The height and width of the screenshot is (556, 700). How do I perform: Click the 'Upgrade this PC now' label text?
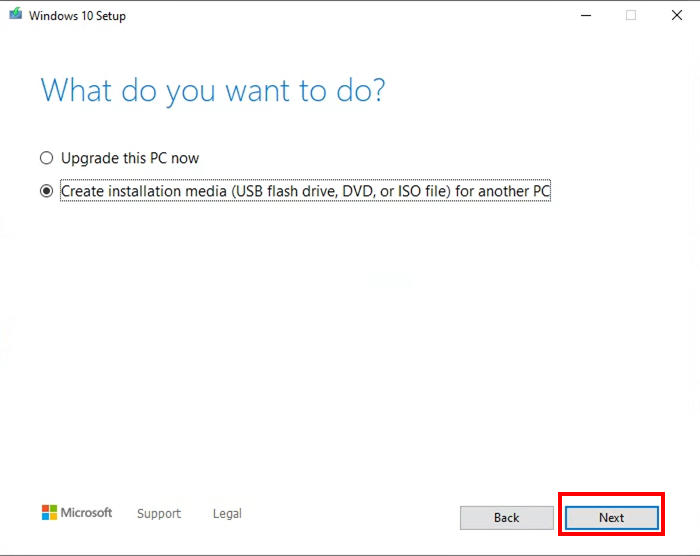130,158
